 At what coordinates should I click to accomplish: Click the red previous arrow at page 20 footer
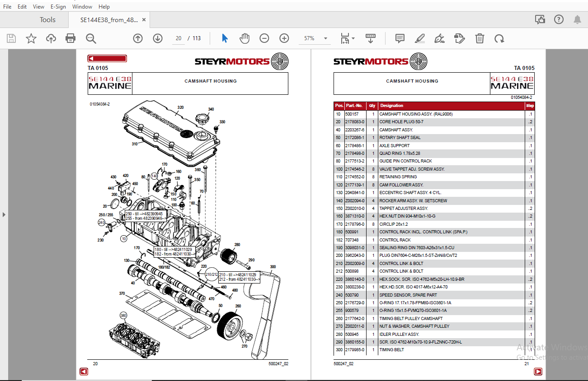coord(84,372)
